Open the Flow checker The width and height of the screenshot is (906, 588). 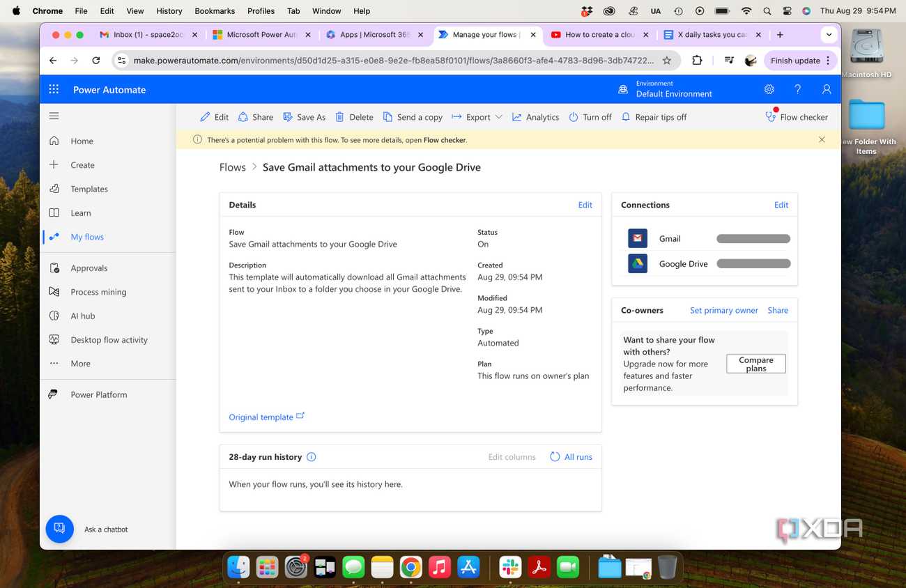(797, 117)
